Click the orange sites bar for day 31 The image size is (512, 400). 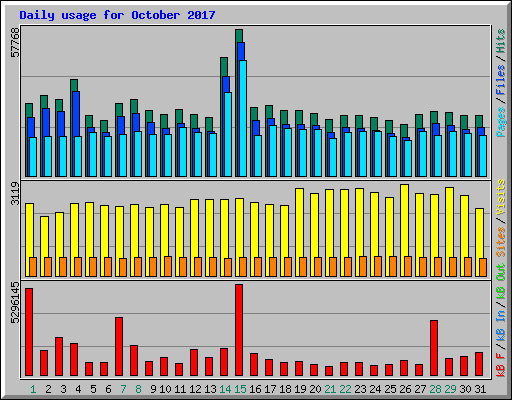[483, 267]
